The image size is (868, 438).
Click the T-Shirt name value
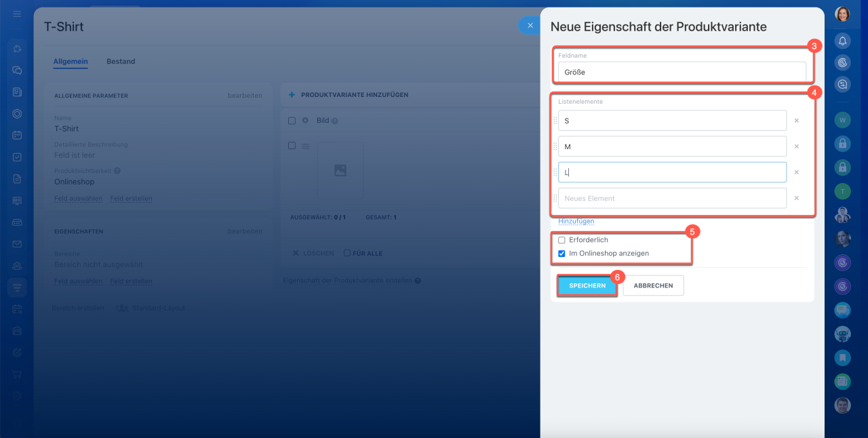[x=66, y=129]
